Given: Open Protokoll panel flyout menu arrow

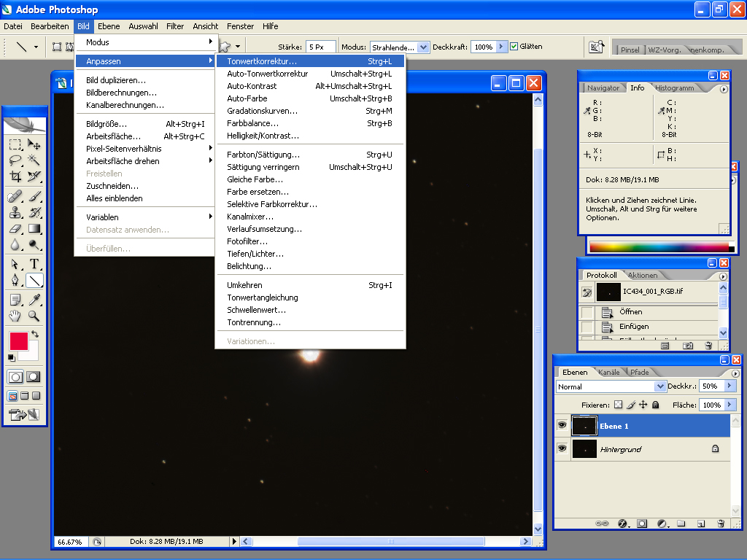Looking at the screenshot, I should (723, 276).
